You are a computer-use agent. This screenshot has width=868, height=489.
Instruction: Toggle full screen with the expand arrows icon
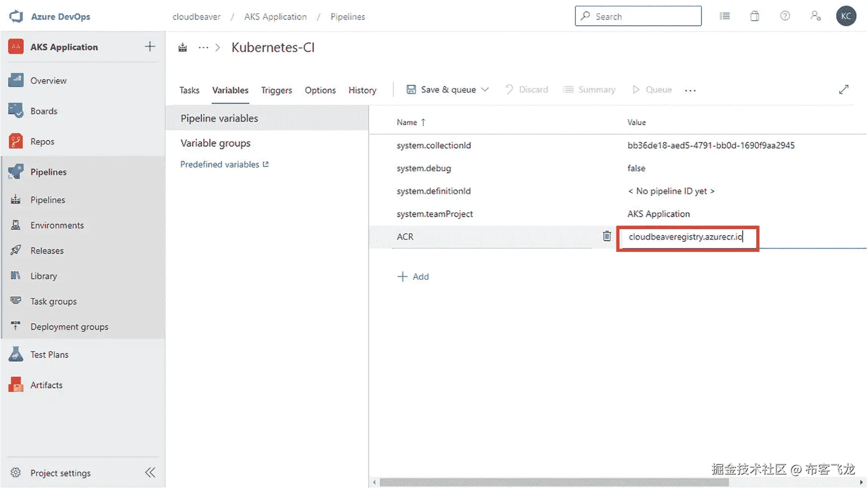coord(844,90)
